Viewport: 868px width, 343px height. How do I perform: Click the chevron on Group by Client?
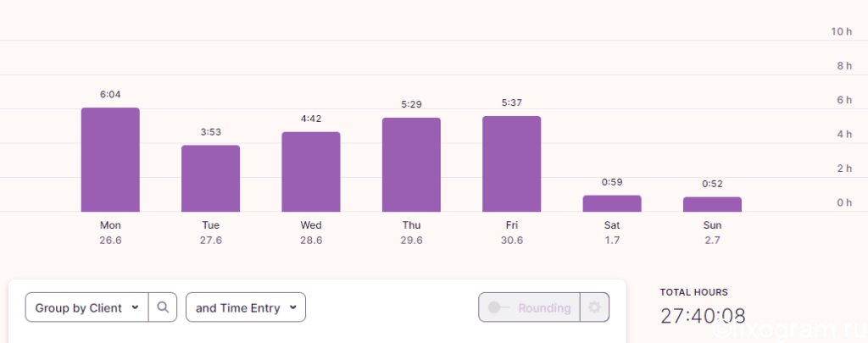pos(135,307)
